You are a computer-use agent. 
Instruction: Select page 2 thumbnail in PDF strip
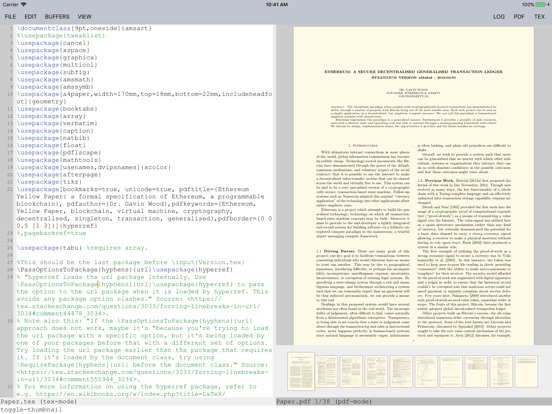coord(326,371)
